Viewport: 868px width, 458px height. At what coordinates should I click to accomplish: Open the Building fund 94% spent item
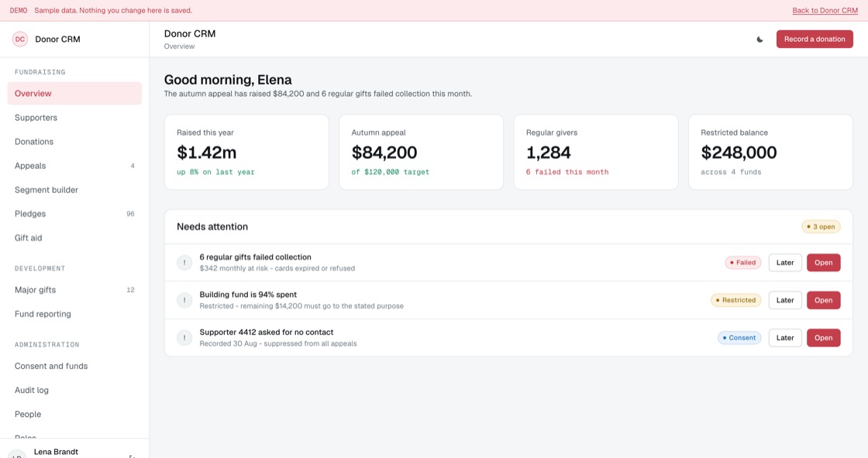[823, 300]
